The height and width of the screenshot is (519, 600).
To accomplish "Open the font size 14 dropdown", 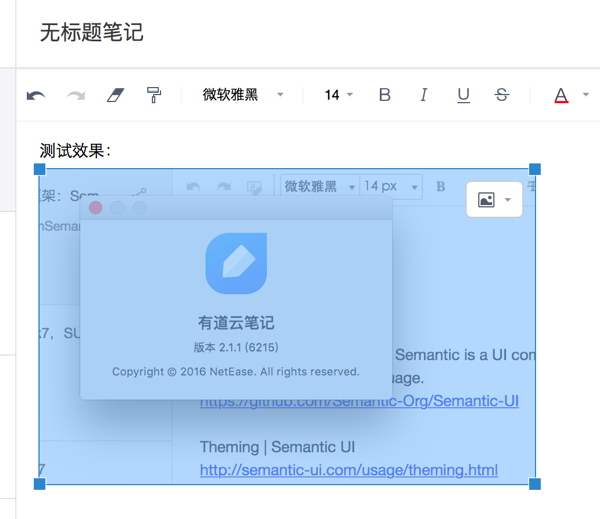I will pos(338,95).
